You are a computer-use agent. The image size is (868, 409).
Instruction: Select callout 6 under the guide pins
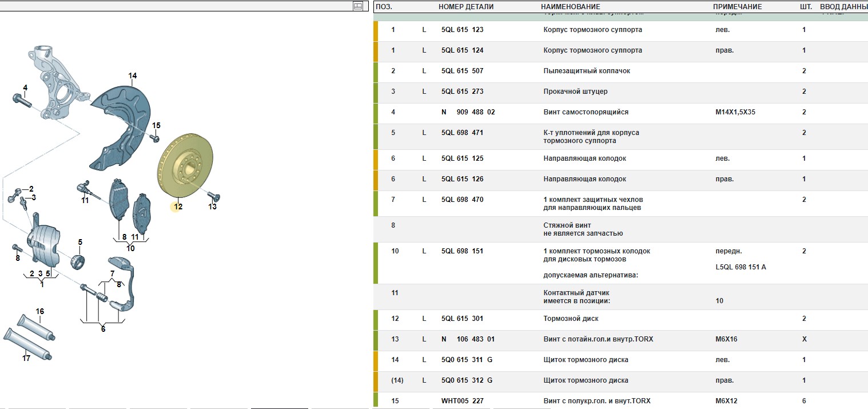pos(103,329)
